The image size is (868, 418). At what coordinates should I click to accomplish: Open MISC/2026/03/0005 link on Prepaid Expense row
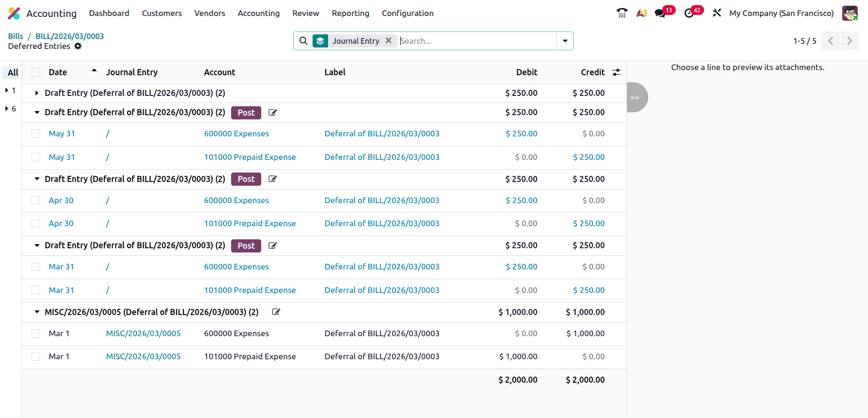[144, 356]
